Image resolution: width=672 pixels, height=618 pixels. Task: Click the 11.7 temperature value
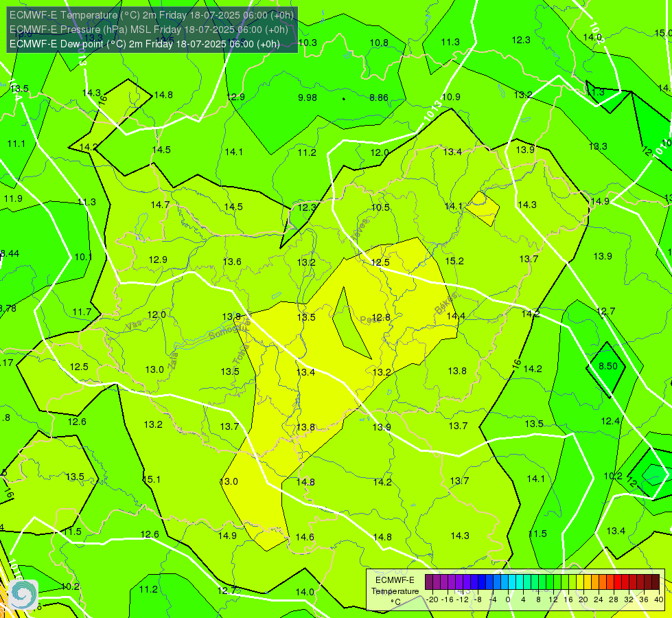pyautogui.click(x=82, y=312)
